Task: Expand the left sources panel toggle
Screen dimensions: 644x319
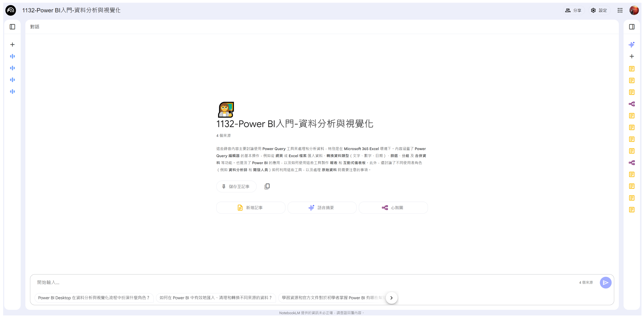Action: tap(13, 27)
